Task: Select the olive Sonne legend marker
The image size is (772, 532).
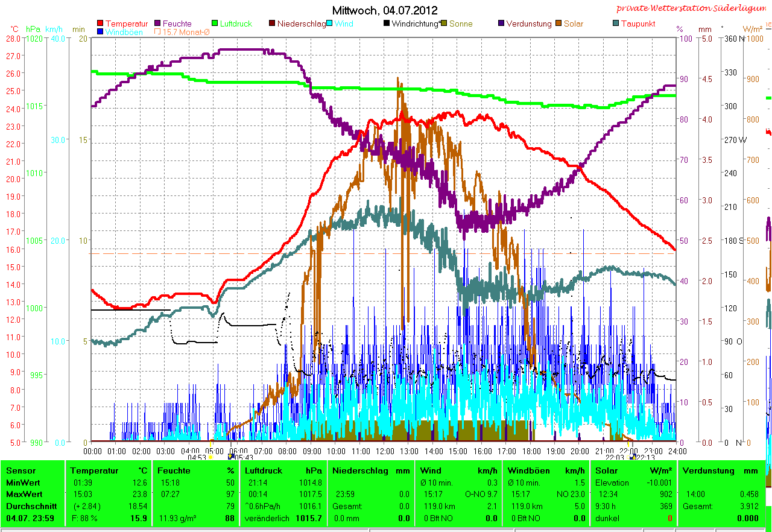Action: (x=445, y=24)
